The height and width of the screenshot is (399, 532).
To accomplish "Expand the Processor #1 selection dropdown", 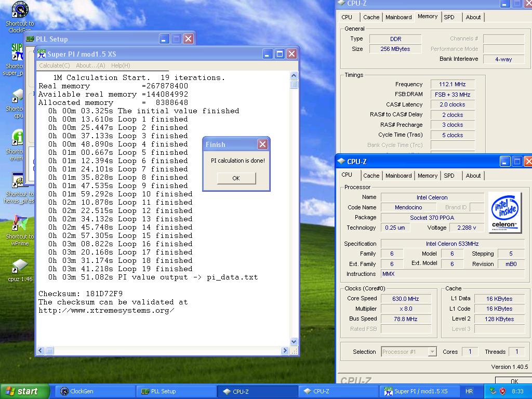I will [x=432, y=352].
